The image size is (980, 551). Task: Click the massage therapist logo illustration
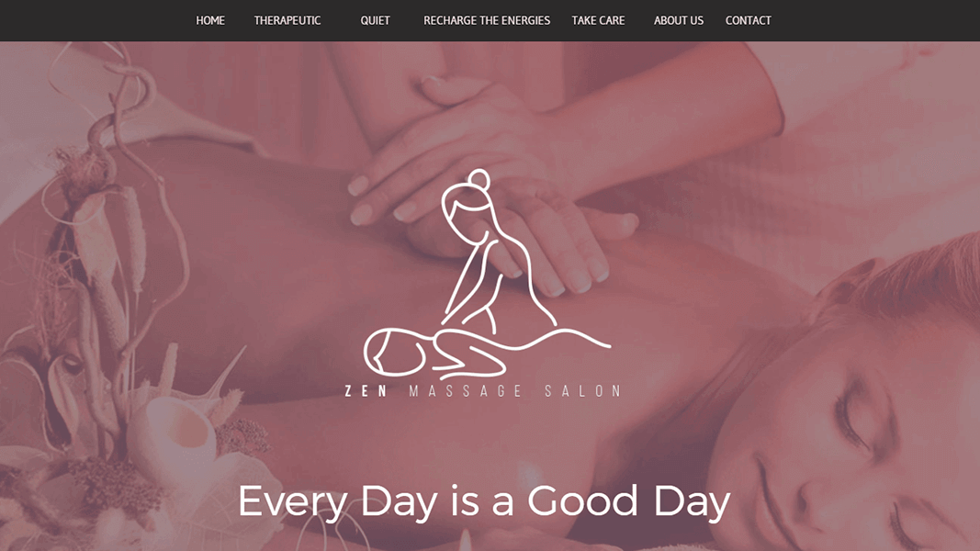(x=487, y=275)
